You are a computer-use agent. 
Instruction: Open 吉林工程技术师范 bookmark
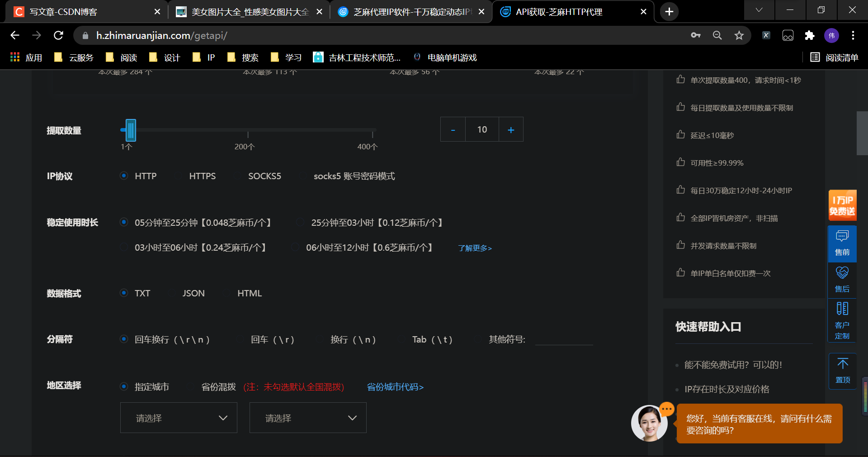click(x=357, y=57)
